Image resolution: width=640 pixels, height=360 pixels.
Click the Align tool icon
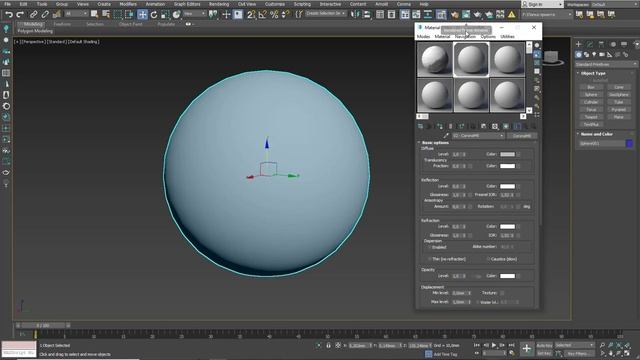click(367, 15)
